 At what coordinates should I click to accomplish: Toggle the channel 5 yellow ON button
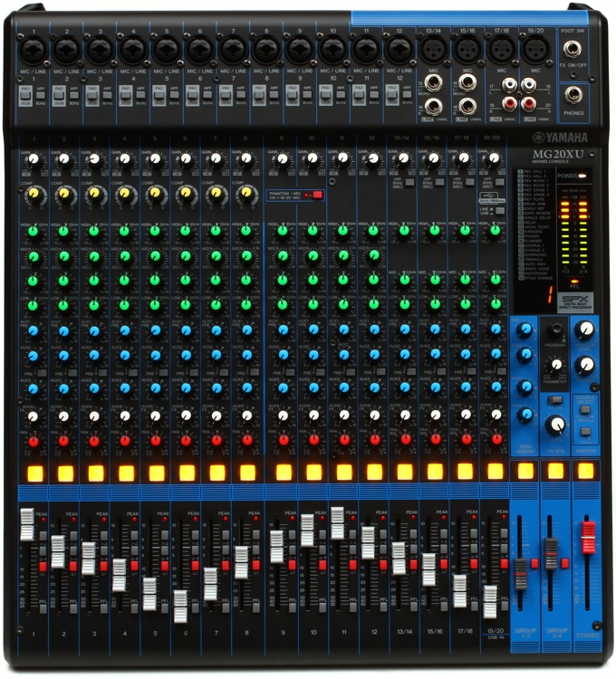click(x=156, y=473)
